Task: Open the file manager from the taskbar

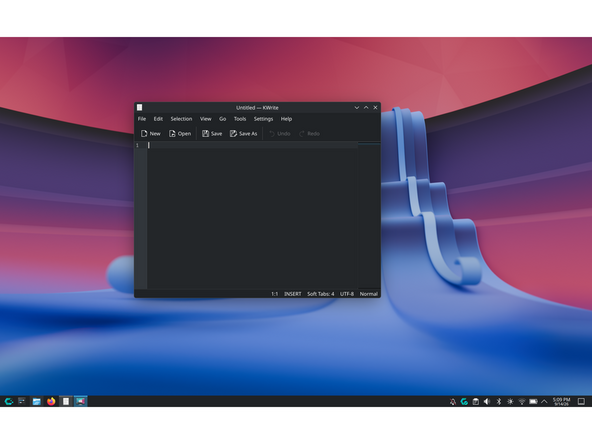Action: tap(36, 401)
